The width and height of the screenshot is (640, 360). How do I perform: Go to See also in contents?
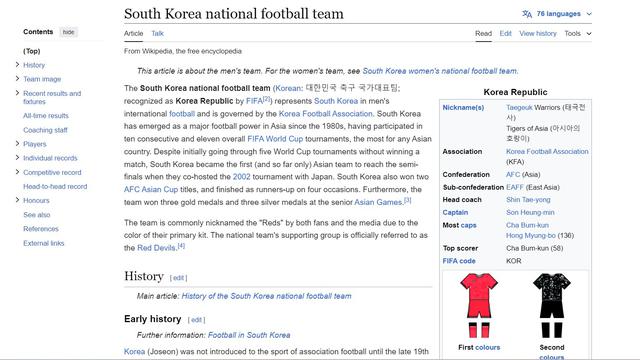click(x=37, y=215)
